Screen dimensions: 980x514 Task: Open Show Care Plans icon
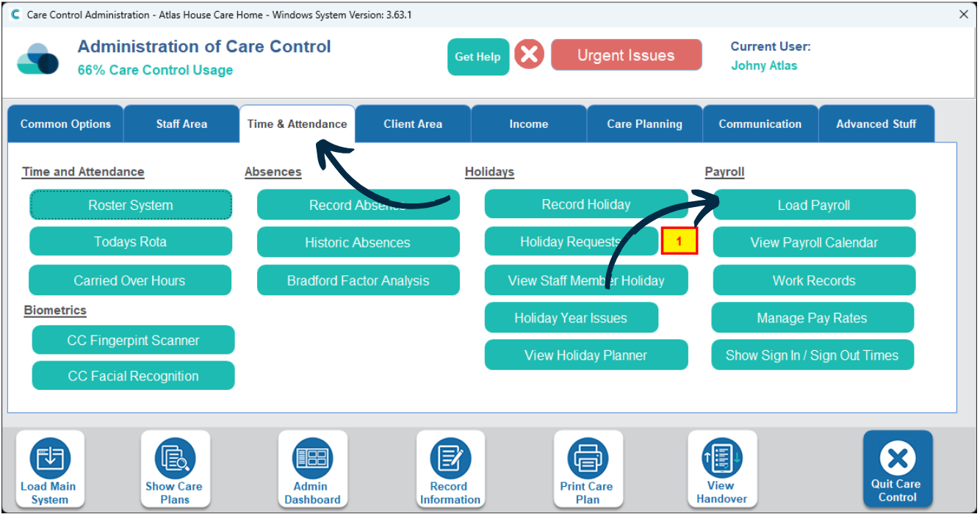click(x=175, y=470)
